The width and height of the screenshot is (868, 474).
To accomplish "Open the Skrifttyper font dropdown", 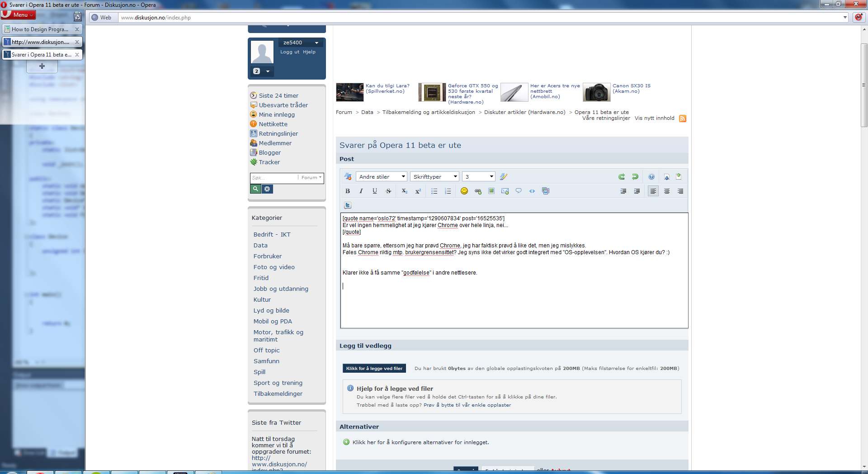I will tap(434, 177).
